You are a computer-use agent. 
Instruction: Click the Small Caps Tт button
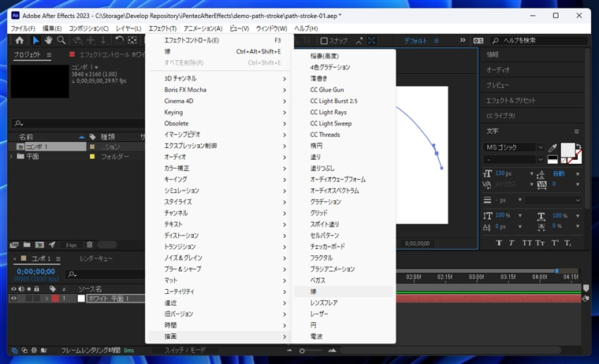coord(540,243)
